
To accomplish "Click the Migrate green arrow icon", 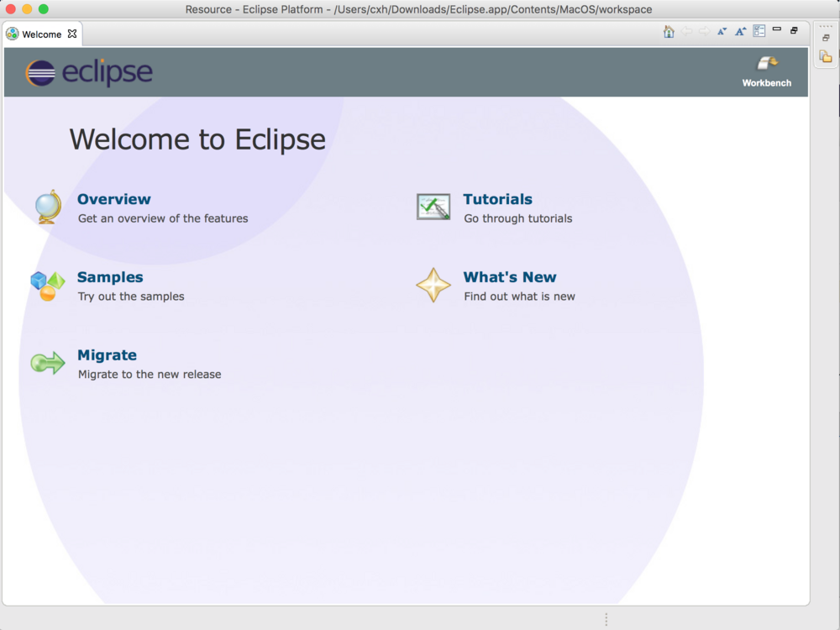I will pyautogui.click(x=47, y=363).
